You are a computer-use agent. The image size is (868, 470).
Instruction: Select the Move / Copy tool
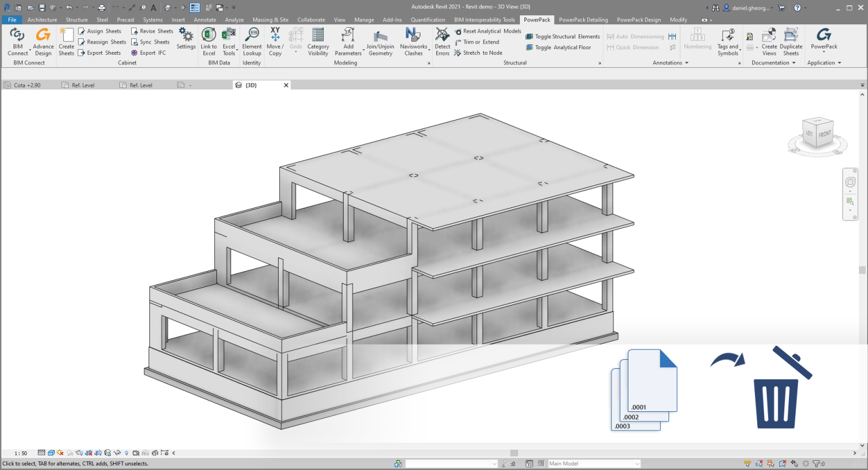coord(275,41)
